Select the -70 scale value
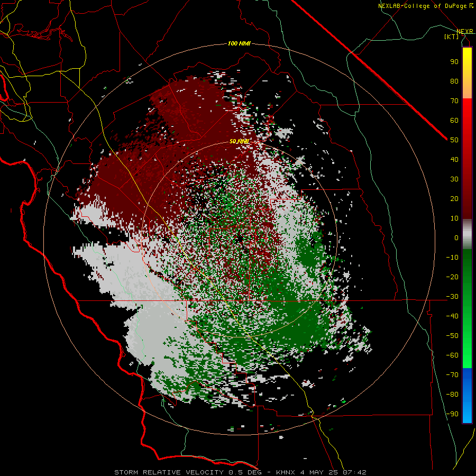This screenshot has width=476, height=476. 452,375
